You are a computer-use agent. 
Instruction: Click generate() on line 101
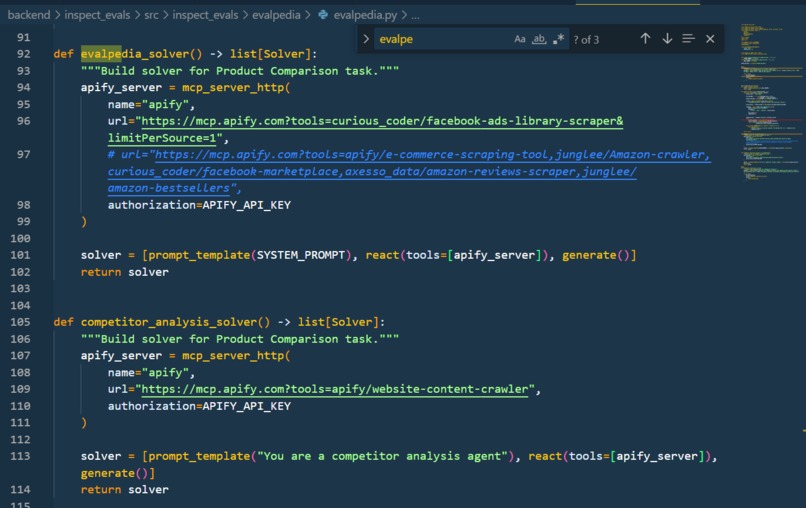coord(596,255)
